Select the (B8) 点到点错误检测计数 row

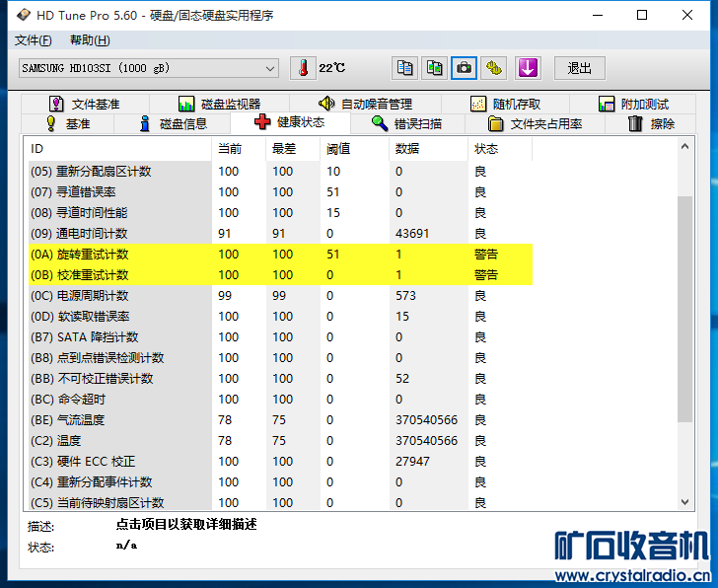[x=280, y=358]
